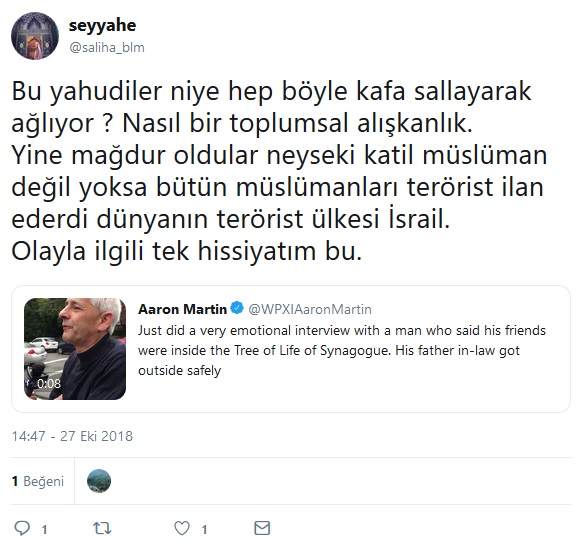Viewport: 587px width, 559px height.
Task: Open Aaron Martin's name in quoted tweet
Action: point(182,309)
